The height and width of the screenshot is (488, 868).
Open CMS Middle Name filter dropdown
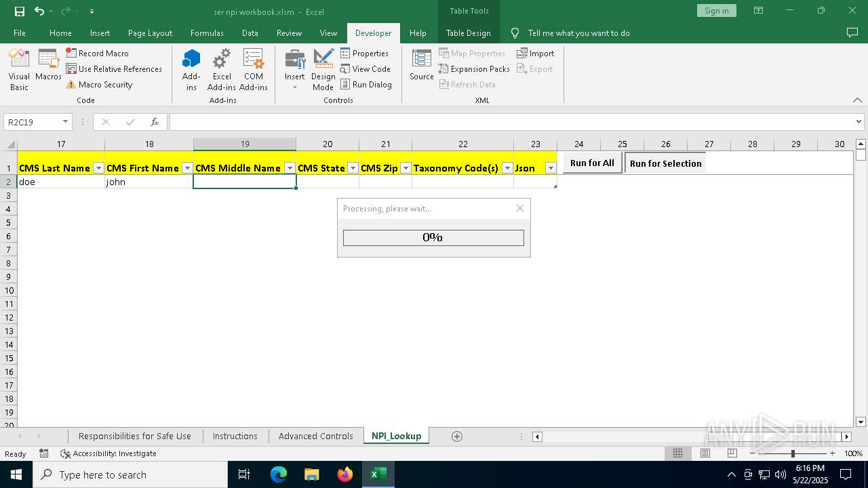click(x=290, y=168)
